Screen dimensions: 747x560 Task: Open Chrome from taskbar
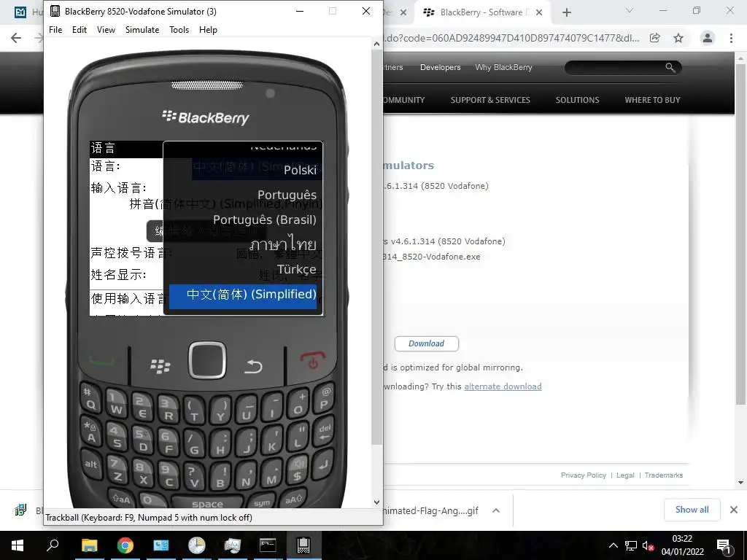125,545
